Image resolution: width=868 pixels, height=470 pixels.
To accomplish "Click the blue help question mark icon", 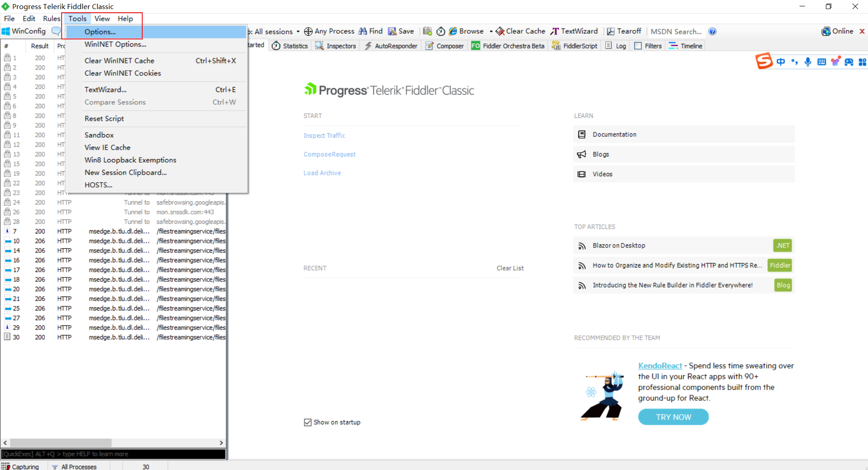I will (712, 31).
